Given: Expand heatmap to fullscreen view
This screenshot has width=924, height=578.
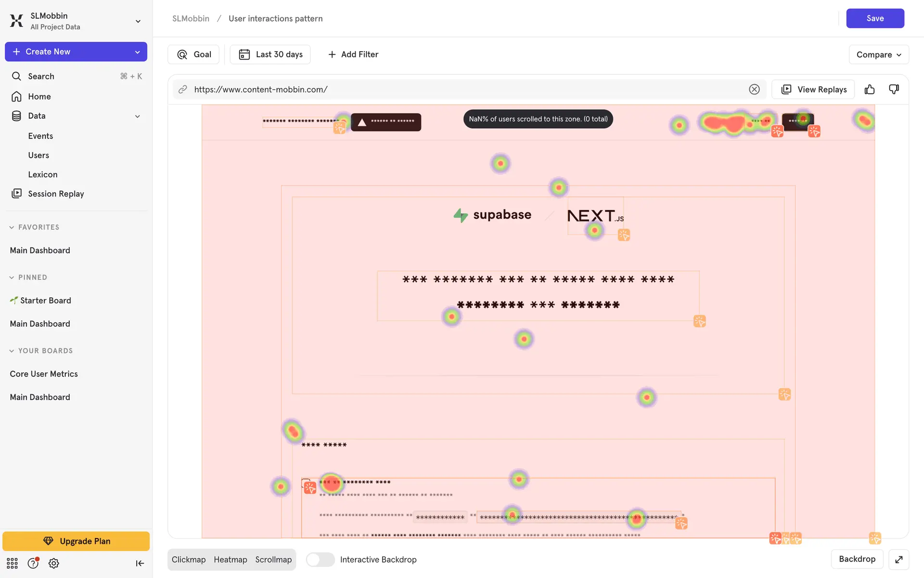Looking at the screenshot, I should 898,559.
